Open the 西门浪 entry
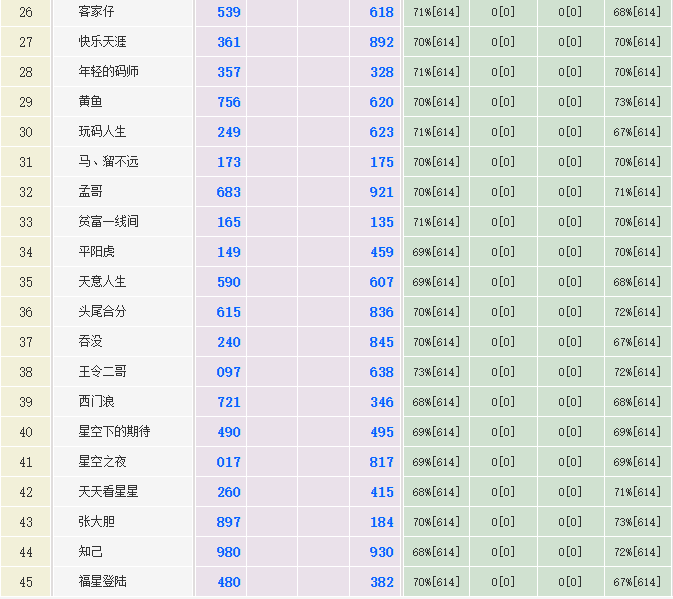Image resolution: width=673 pixels, height=599 pixels. 97,402
